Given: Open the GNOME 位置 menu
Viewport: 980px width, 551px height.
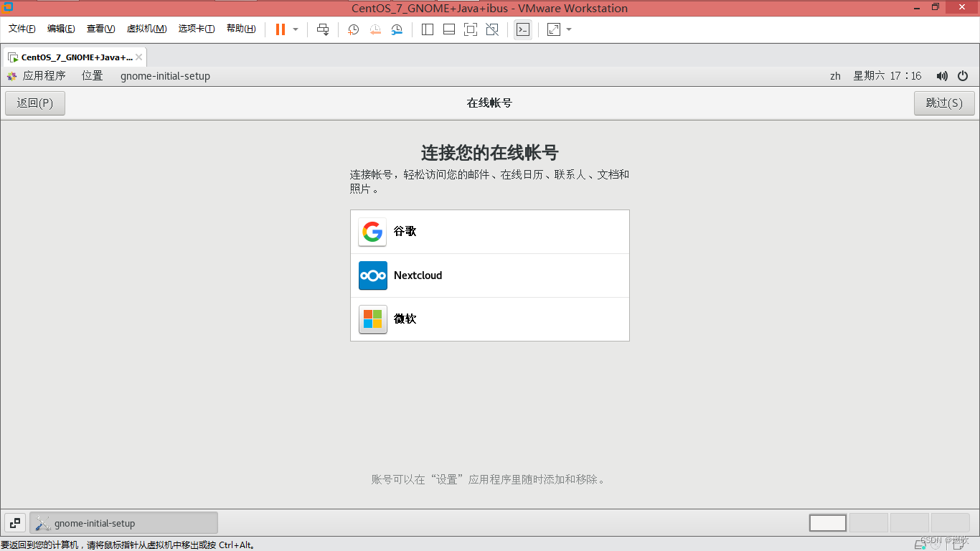Looking at the screenshot, I should click(x=92, y=76).
